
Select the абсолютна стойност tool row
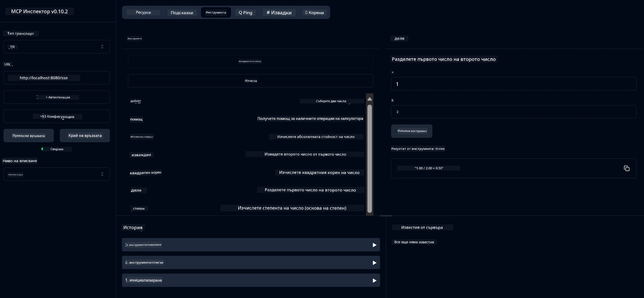point(247,137)
